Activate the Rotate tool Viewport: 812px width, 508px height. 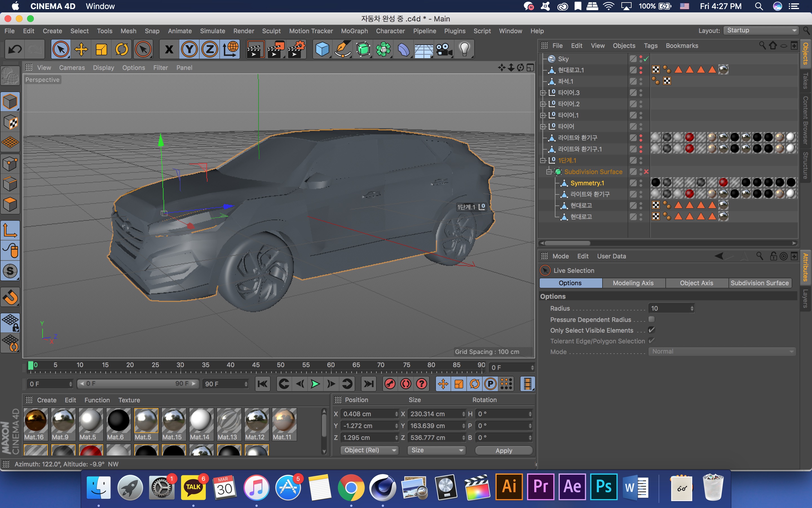(x=122, y=49)
